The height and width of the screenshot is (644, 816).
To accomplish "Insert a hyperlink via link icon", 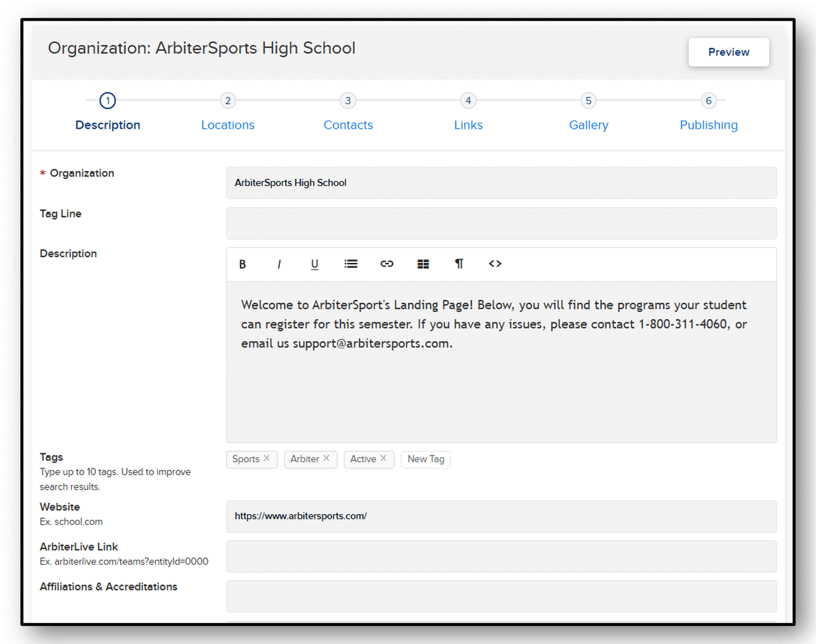I will click(x=387, y=264).
